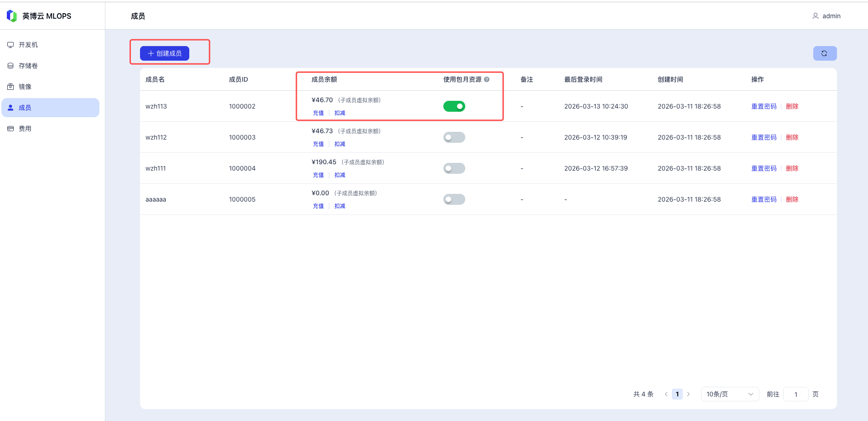Enable monthly resource toggle for aaaaaa
Screen dimensions: 868x421
click(454, 199)
